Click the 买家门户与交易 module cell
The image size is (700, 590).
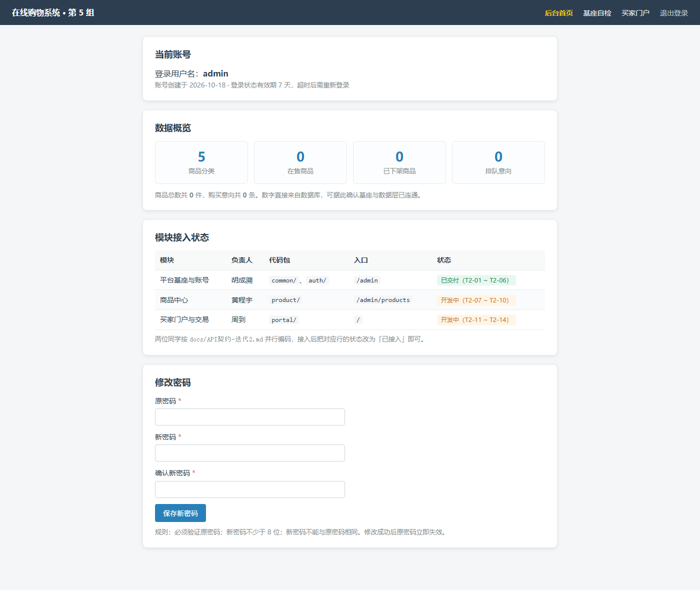click(x=184, y=319)
